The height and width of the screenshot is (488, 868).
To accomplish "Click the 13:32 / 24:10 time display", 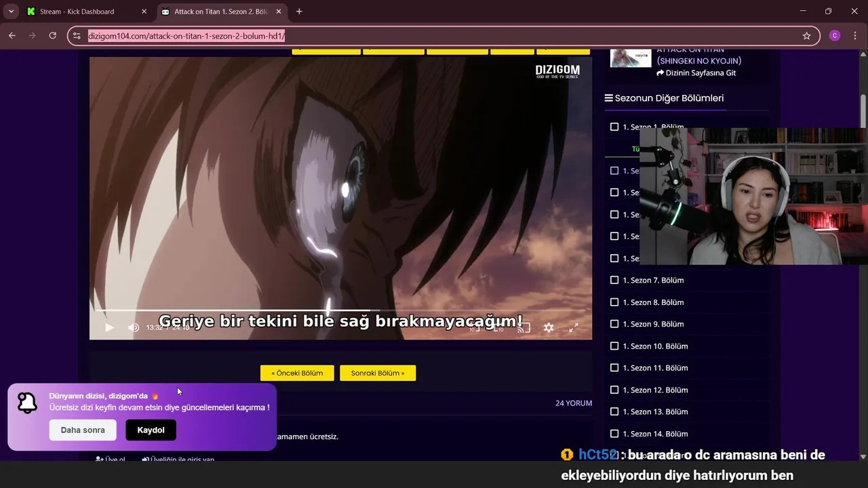I will click(167, 328).
